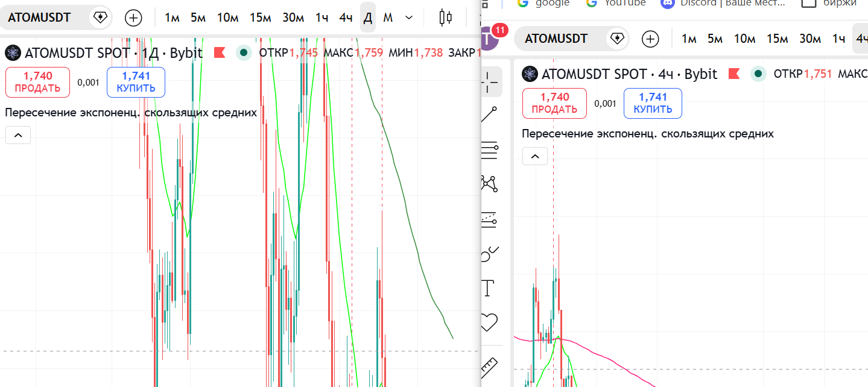Screen dimensions: 868x387
Task: Select 1м timeframe in right window
Action: click(x=689, y=39)
